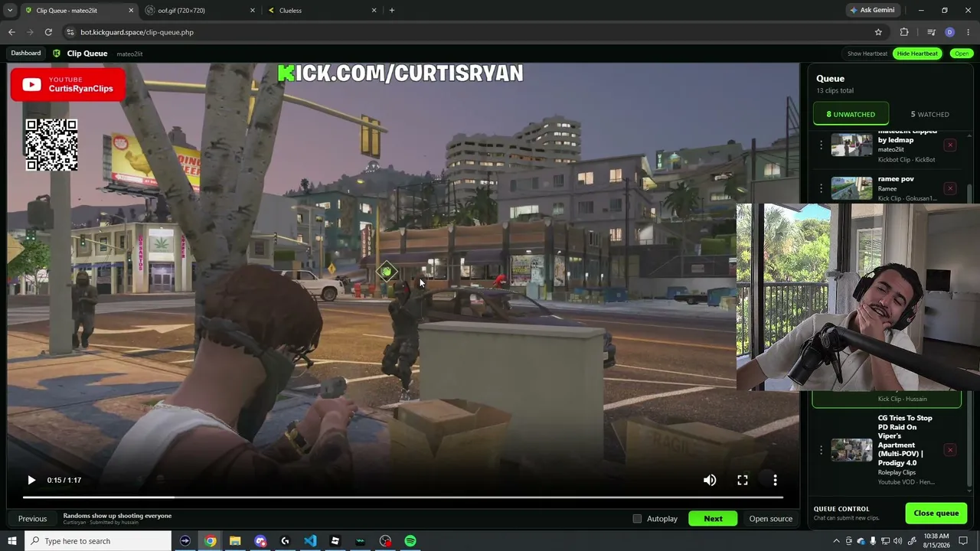This screenshot has width=980, height=551.
Task: Expand the tab search dropdown
Action: coord(9,11)
